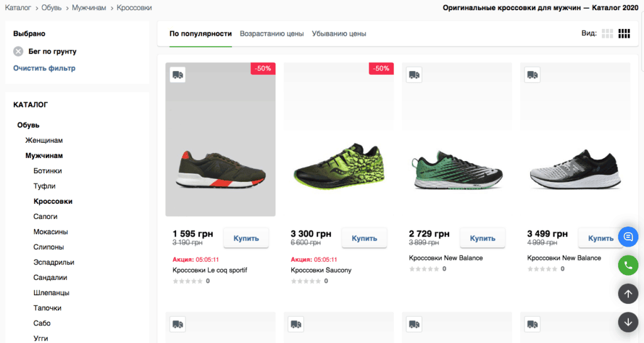This screenshot has height=343, width=644.
Task: Click star rating under the 3 499 грн New Balance
Action: click(x=543, y=269)
